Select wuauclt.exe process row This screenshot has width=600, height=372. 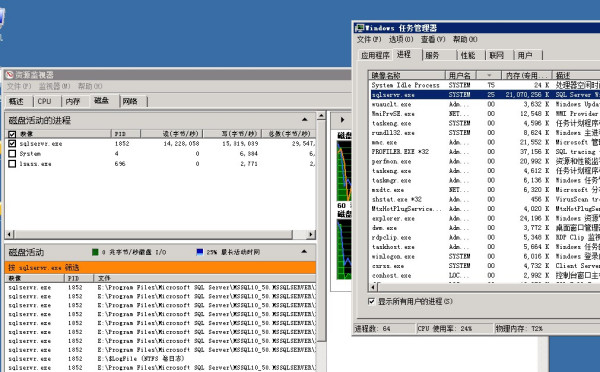484,104
